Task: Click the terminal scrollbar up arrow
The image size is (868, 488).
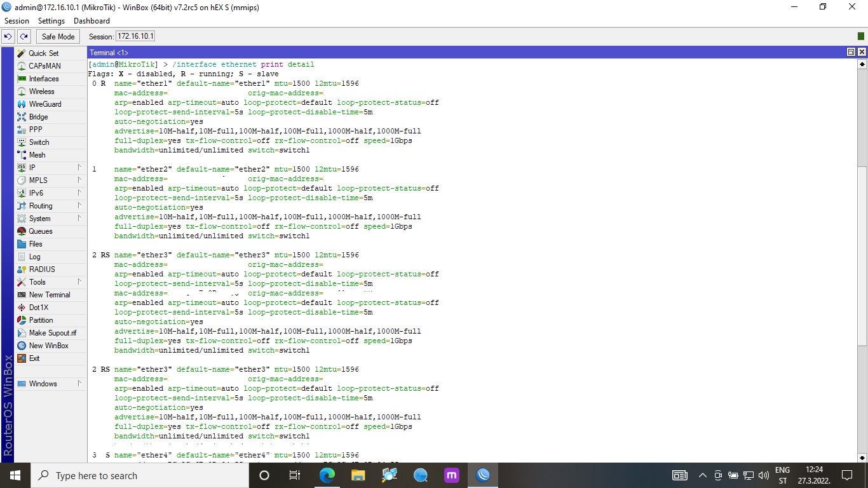Action: tap(862, 64)
